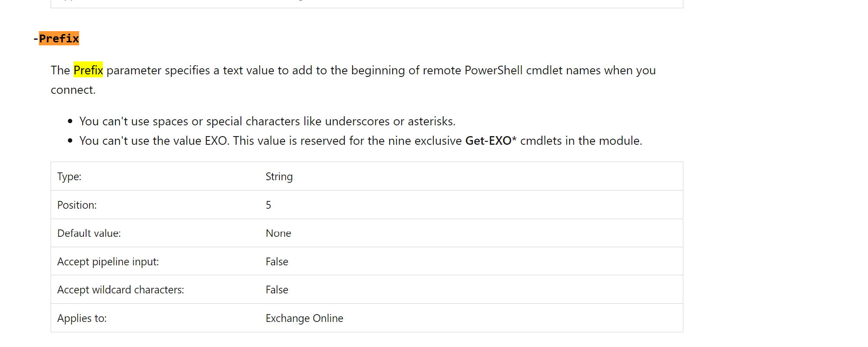868x347 pixels.
Task: Click the position value 5
Action: point(269,205)
